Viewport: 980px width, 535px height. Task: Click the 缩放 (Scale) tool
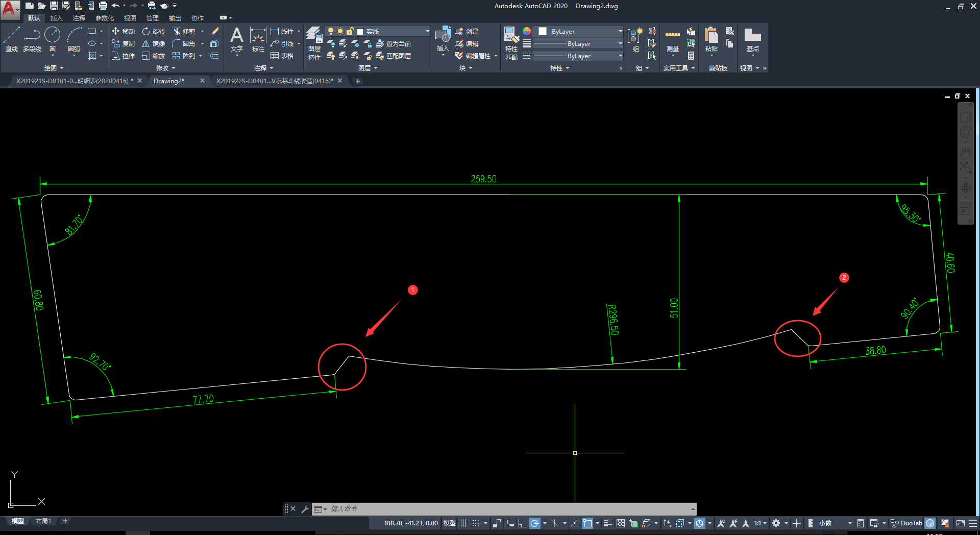coord(153,56)
